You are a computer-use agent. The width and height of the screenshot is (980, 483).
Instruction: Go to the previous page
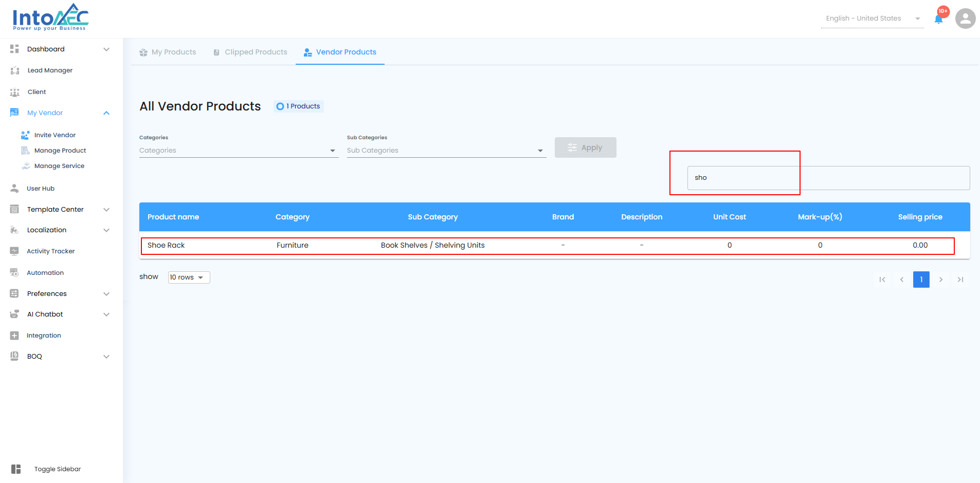[902, 280]
